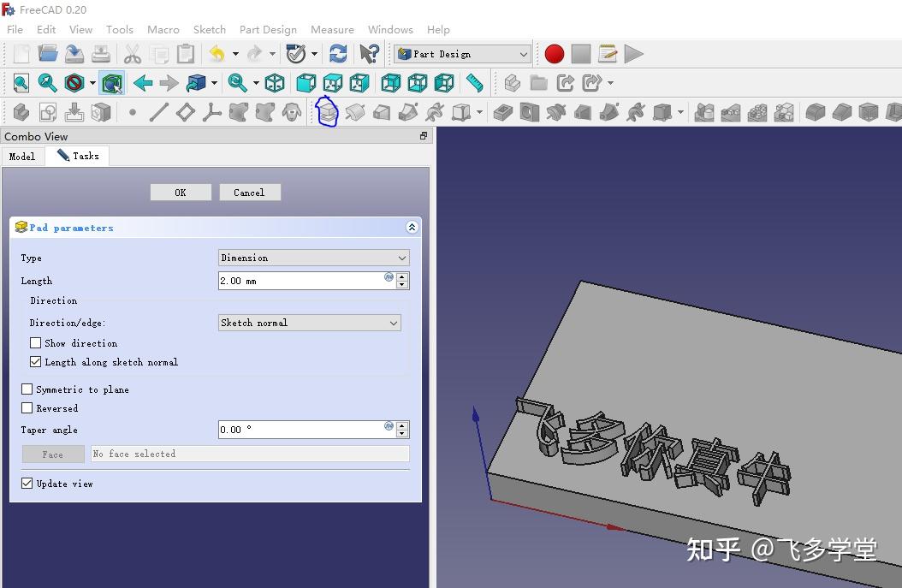Toggle the bounding box selection icon
Screen dimensions: 902x588
[111, 83]
